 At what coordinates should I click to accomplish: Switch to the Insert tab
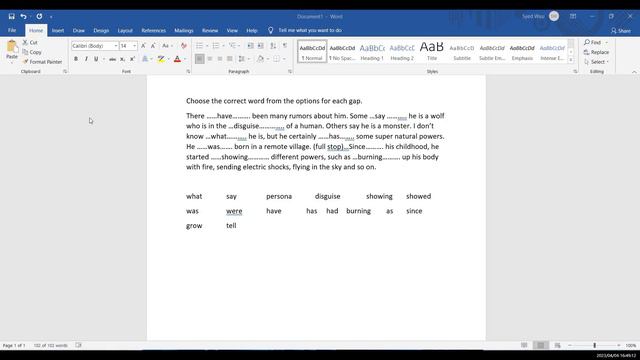(x=58, y=31)
